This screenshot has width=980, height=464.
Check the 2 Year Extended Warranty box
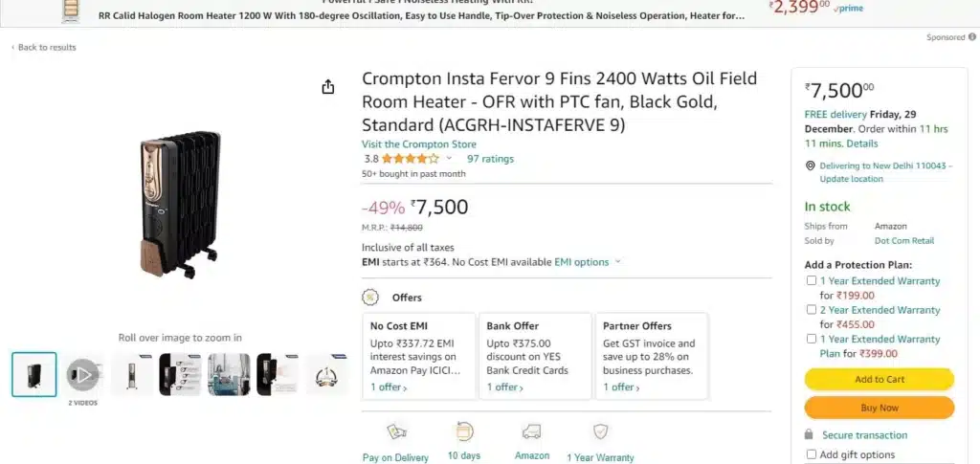pyautogui.click(x=812, y=310)
